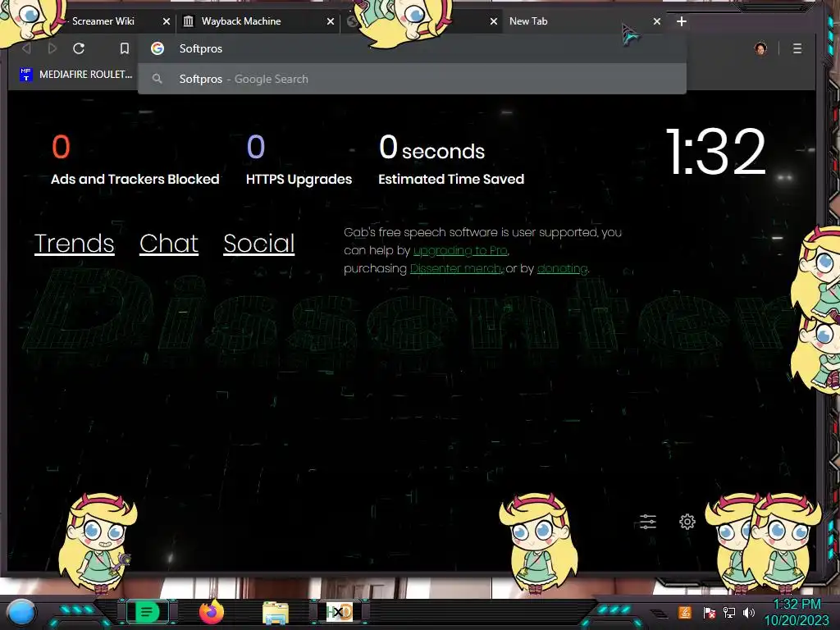The height and width of the screenshot is (630, 840).
Task: Click address bar containing Softpros
Action: pos(412,48)
